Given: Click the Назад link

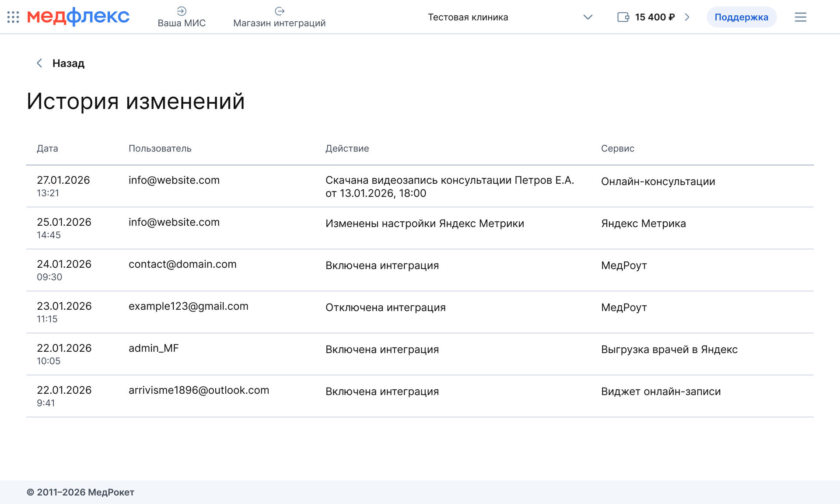Looking at the screenshot, I should 68,63.
